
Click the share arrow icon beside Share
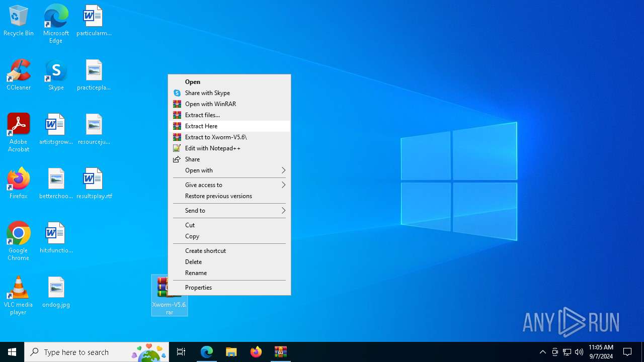pos(177,159)
